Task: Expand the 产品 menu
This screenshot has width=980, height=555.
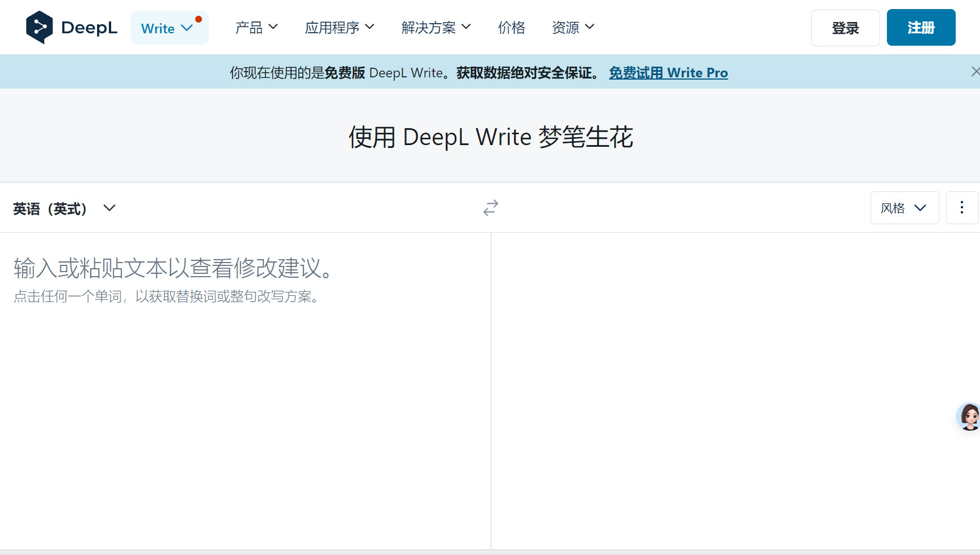Action: click(257, 27)
